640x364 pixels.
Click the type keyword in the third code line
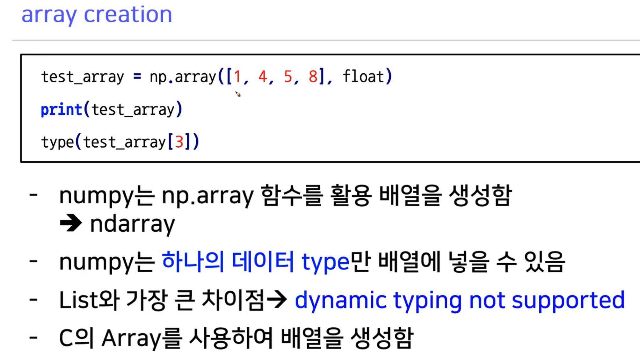57,142
